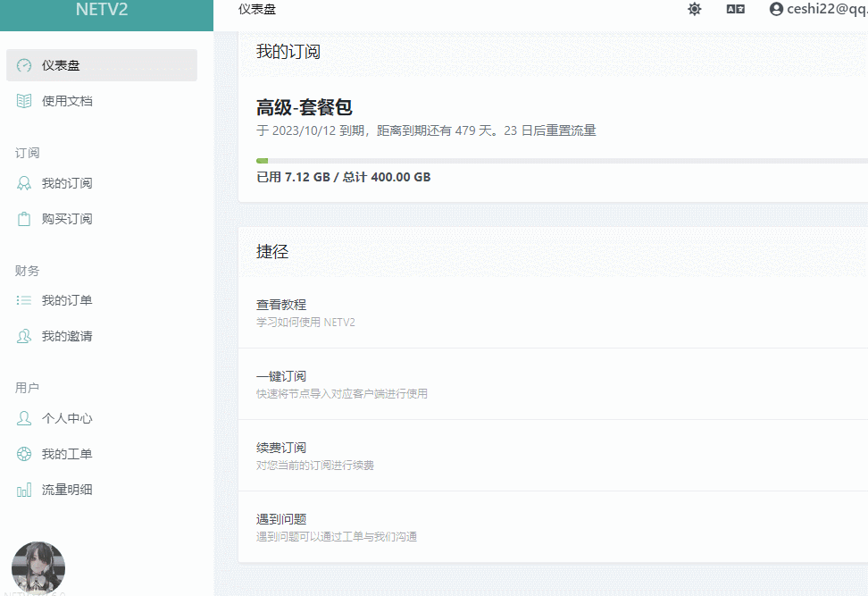Open the language switch icon in header

(735, 9)
